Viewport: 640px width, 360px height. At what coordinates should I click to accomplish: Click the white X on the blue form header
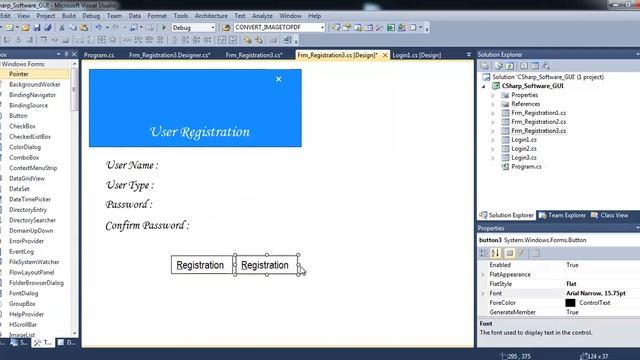click(278, 79)
